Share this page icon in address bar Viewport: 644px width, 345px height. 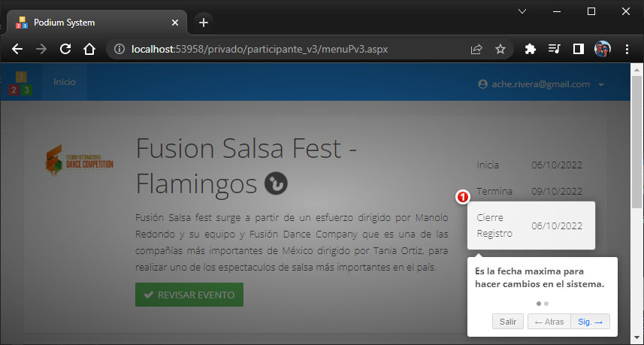click(x=476, y=50)
